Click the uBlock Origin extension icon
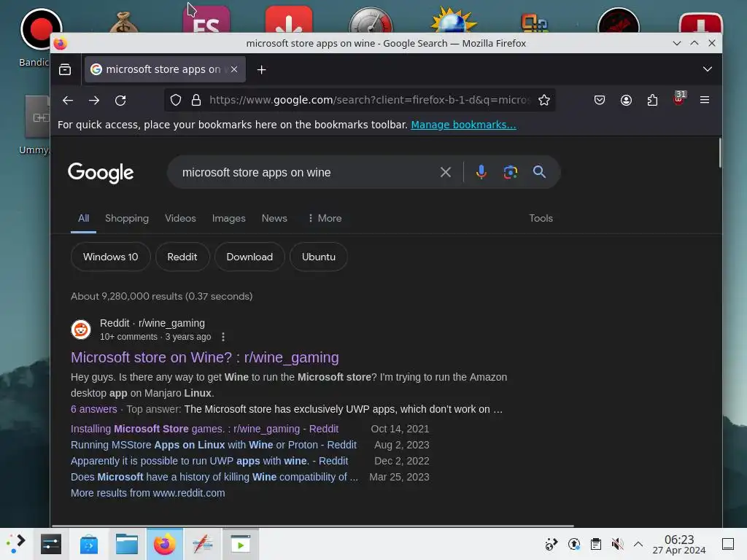This screenshot has height=560, width=747. [x=679, y=98]
